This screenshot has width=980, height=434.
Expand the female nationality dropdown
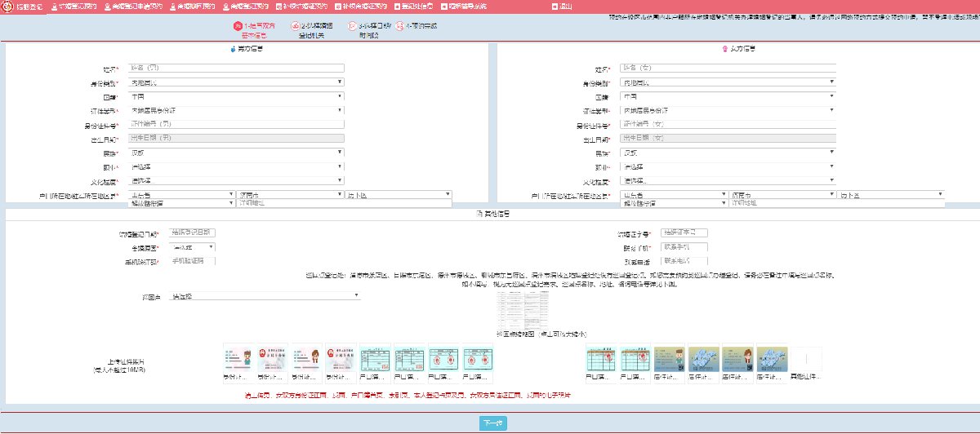click(727, 96)
